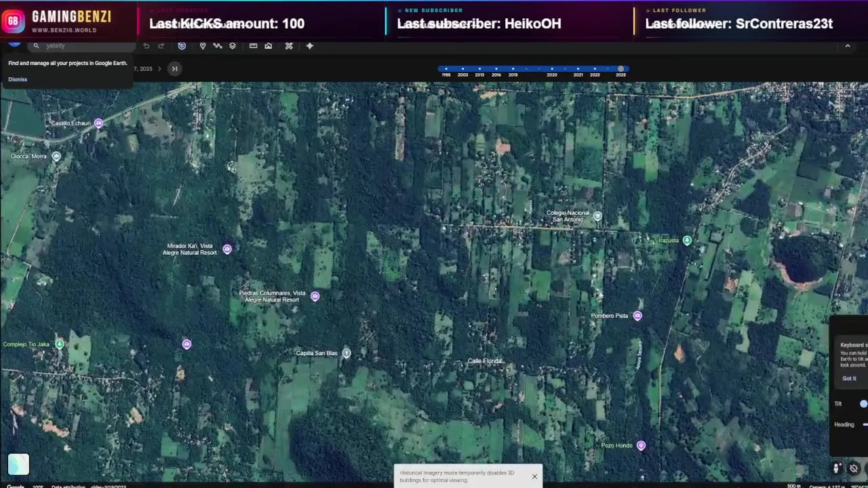Click the image overlay icon in toolbar
The image size is (868, 488).
[x=269, y=46]
